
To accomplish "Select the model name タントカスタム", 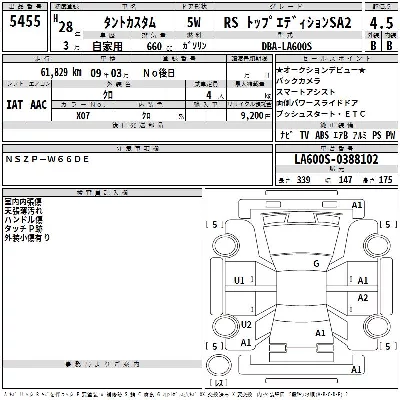I will (x=130, y=23).
